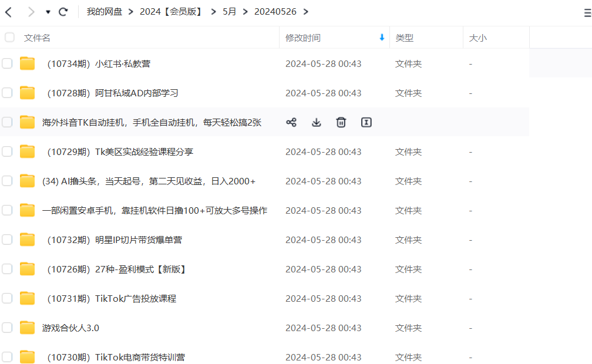Screen dimensions: 592x364
Task: Open folder icon of 小红书·私教营
Action: point(27,63)
